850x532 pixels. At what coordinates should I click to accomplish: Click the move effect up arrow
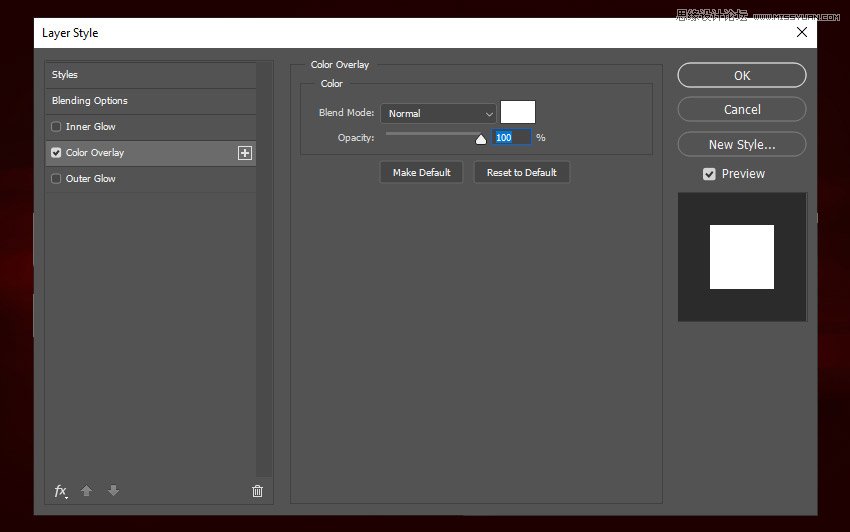coord(86,491)
